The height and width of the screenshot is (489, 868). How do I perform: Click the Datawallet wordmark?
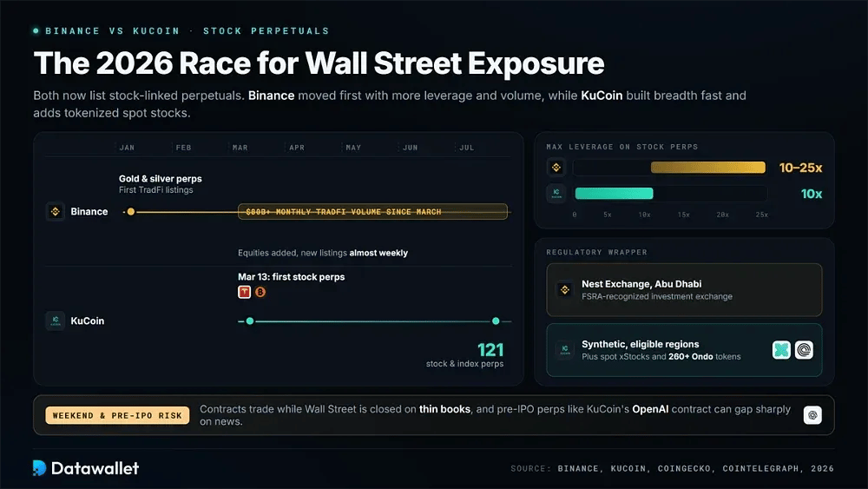(95, 468)
